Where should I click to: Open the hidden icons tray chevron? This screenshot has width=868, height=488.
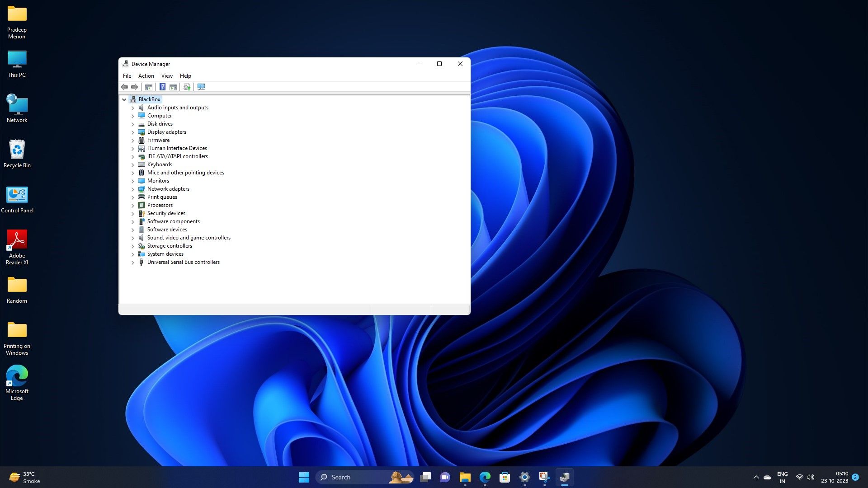[x=756, y=477]
